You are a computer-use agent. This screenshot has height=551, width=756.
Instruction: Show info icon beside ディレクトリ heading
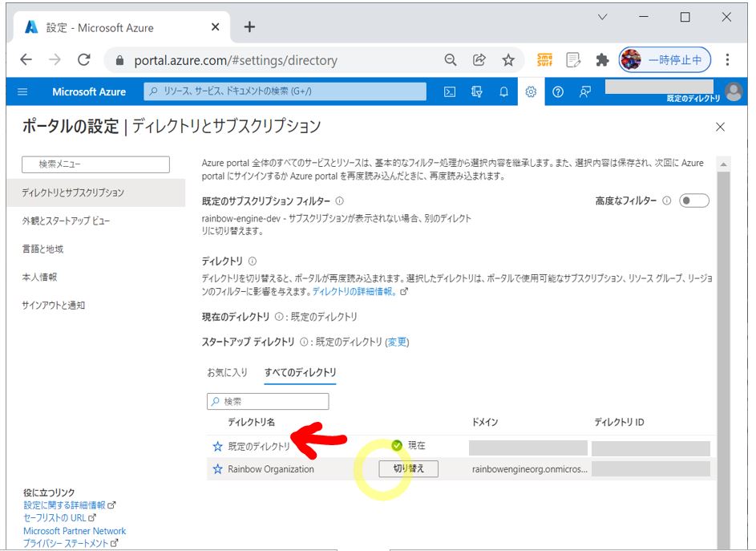pyautogui.click(x=253, y=261)
